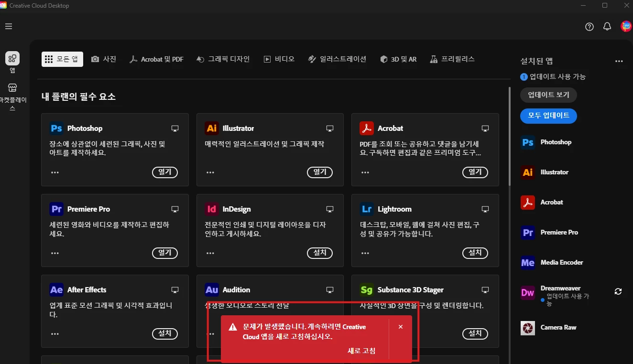633x364 pixels.
Task: Open Premiere Pro with its 열기 button
Action: click(165, 253)
